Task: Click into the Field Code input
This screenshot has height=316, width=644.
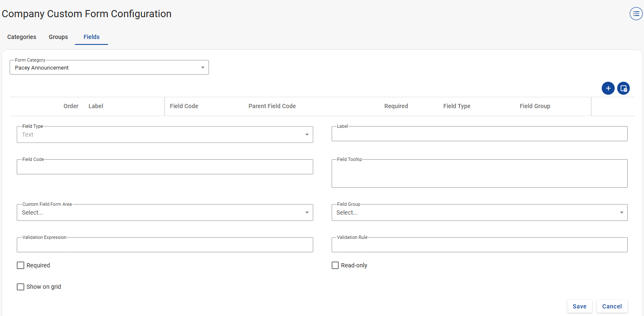Action: (x=165, y=167)
